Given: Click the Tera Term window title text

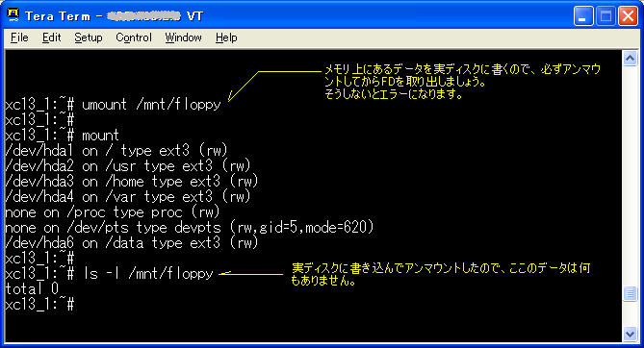Looking at the screenshot, I should 115,16.
